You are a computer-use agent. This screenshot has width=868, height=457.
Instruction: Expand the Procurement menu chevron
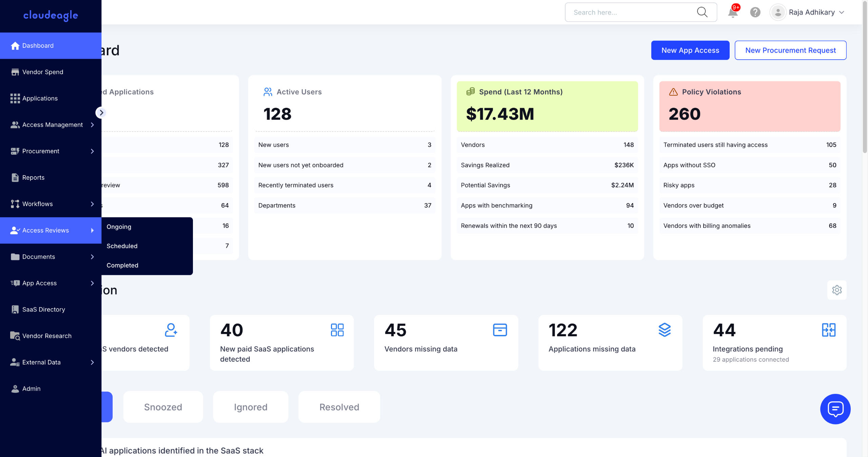point(92,151)
